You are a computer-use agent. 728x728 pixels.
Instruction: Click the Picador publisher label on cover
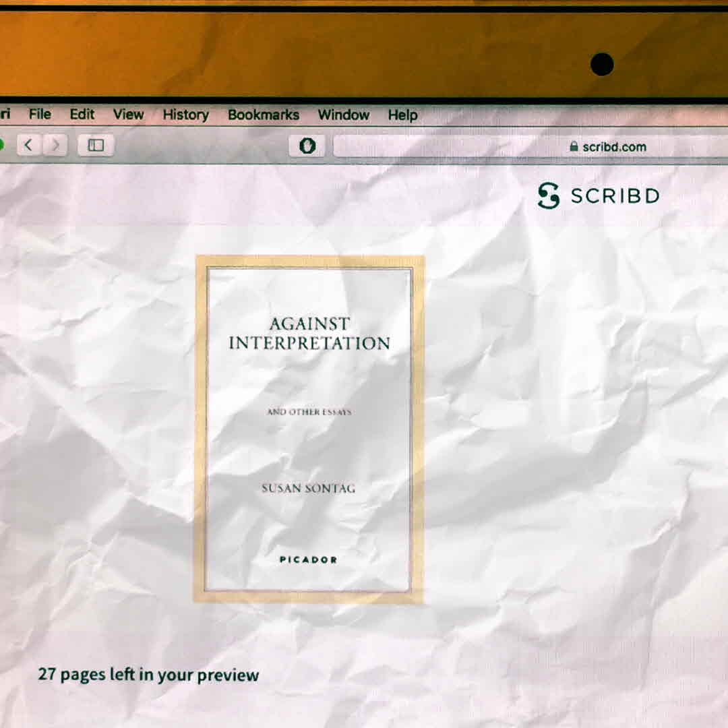click(x=308, y=559)
